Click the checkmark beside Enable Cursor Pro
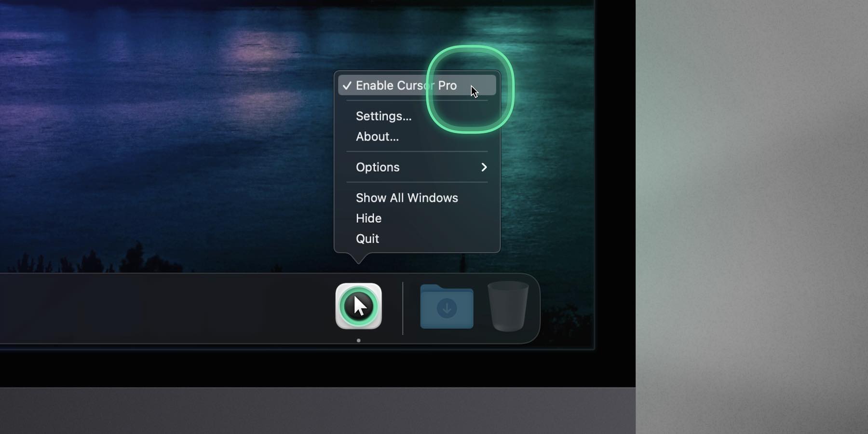The width and height of the screenshot is (868, 434). 347,86
